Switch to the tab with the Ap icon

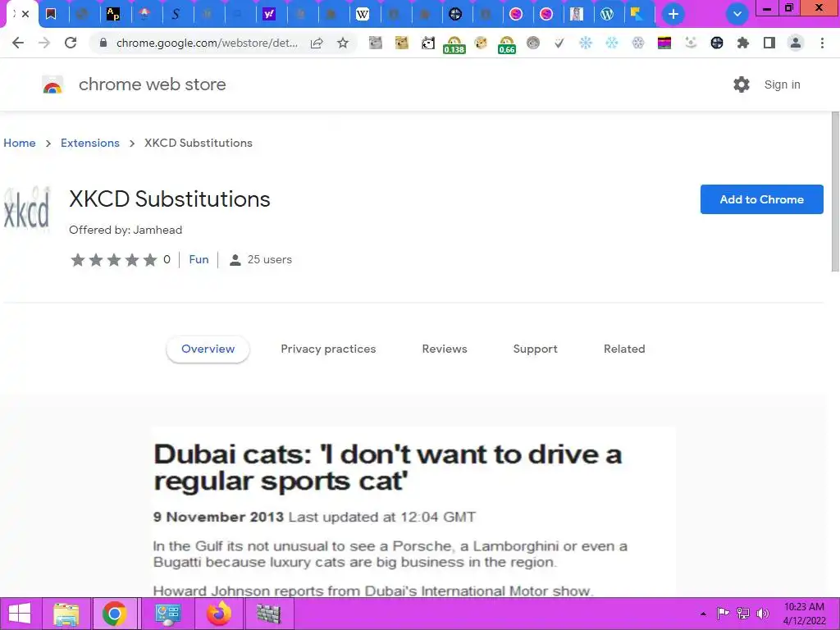(x=113, y=14)
